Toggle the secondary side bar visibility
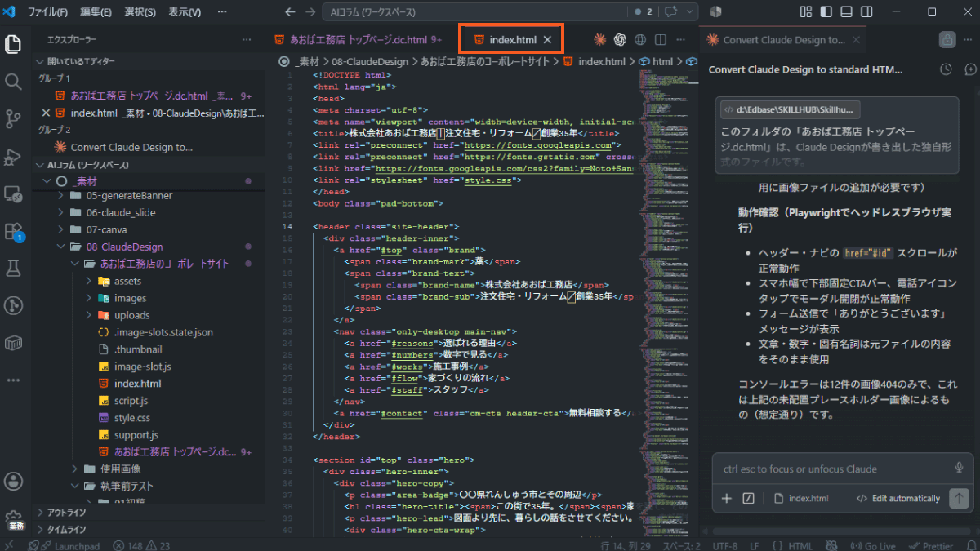Viewport: 980px width, 551px height. [866, 12]
